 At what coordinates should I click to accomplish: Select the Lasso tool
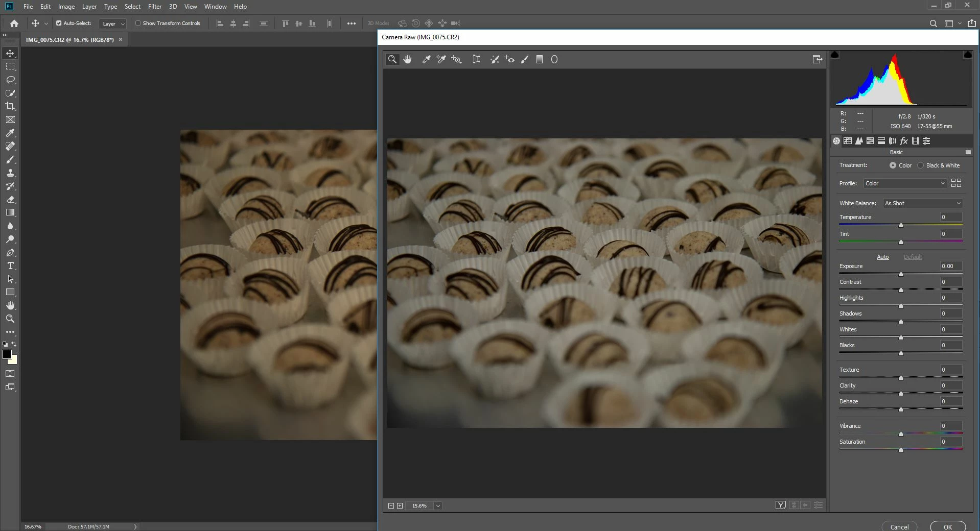coord(10,80)
